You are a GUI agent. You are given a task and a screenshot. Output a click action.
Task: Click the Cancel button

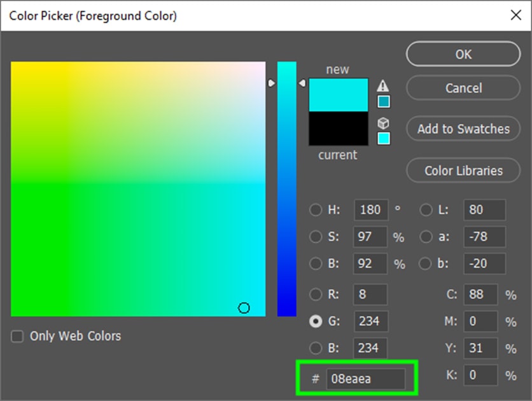click(463, 88)
